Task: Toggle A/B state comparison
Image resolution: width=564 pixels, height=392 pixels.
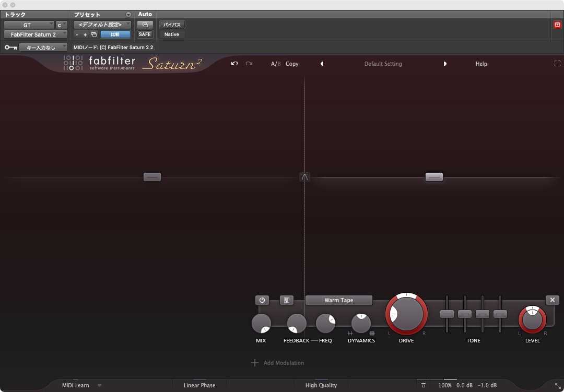Action: click(x=276, y=64)
